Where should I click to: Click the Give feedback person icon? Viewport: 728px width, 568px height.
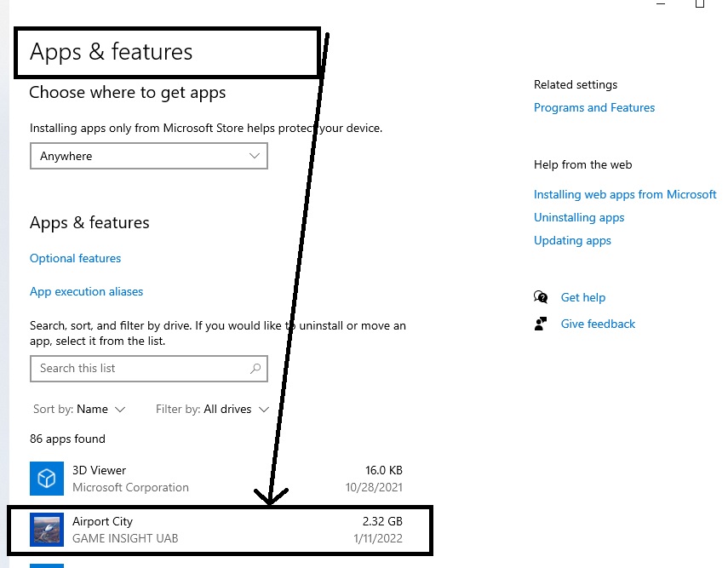(541, 324)
